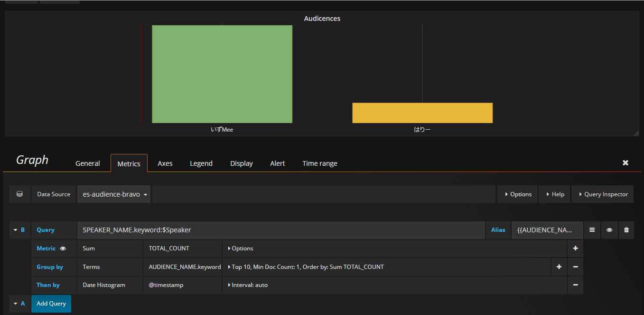Toggle query B visibility with the eye icon
The width and height of the screenshot is (644, 315).
point(609,230)
